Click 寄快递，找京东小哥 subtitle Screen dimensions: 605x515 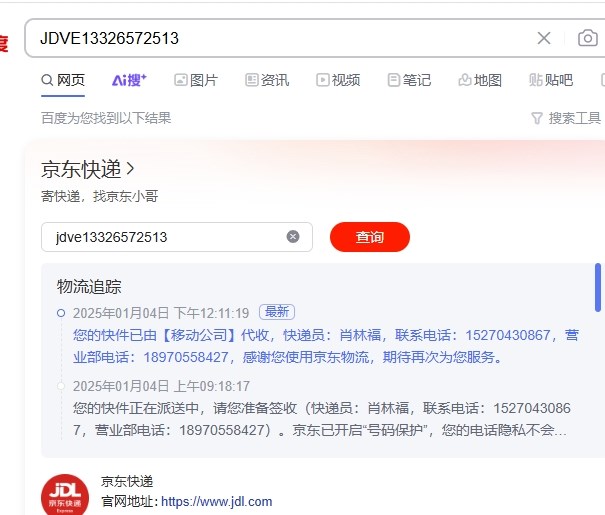(100, 196)
